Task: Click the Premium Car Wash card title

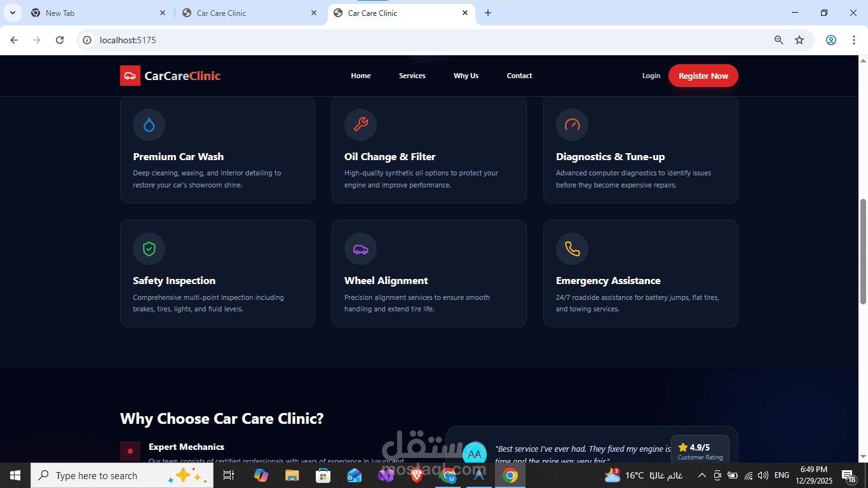Action: (179, 157)
